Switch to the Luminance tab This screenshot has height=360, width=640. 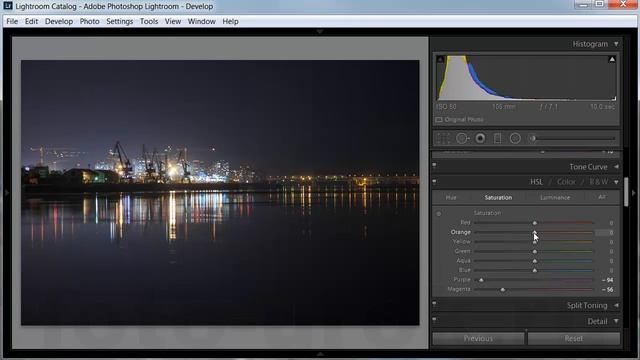point(555,198)
